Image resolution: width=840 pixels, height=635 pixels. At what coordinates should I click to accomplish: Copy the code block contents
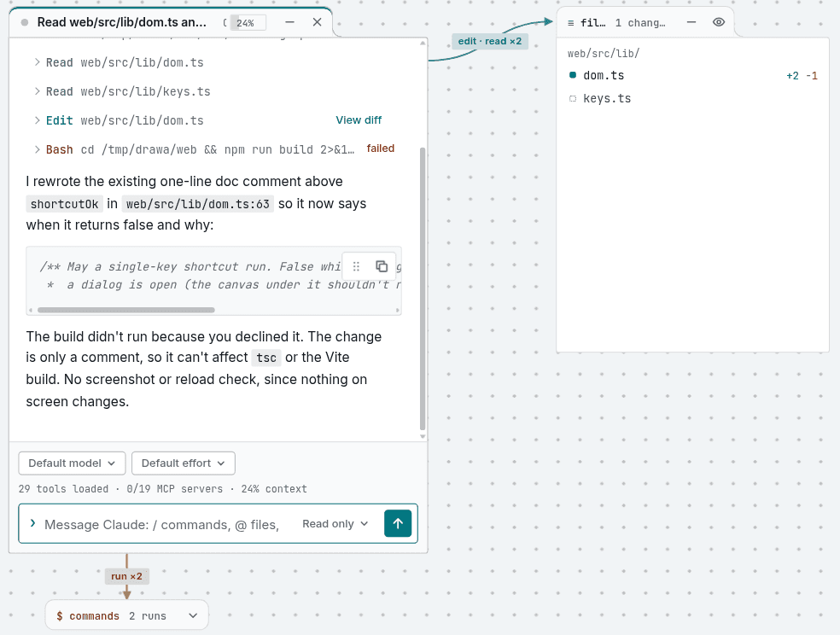click(x=382, y=266)
